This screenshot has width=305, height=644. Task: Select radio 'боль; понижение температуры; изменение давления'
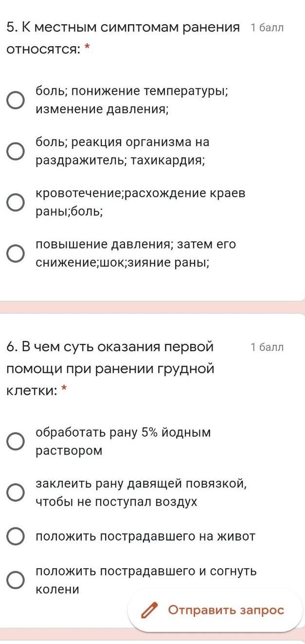tap(16, 101)
